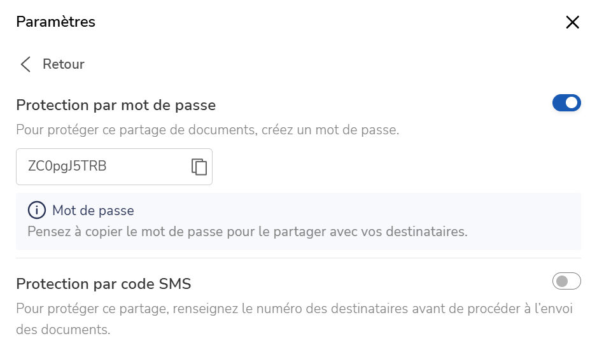The width and height of the screenshot is (597, 364).
Task: Click the grey knob of the SMS toggle
Action: point(561,281)
